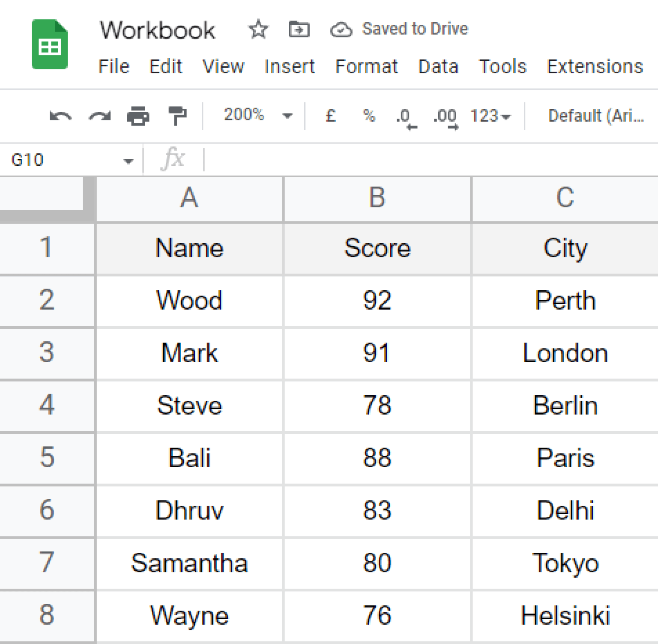Expand the G10 name box dropdown
This screenshot has width=658, height=644.
(128, 161)
